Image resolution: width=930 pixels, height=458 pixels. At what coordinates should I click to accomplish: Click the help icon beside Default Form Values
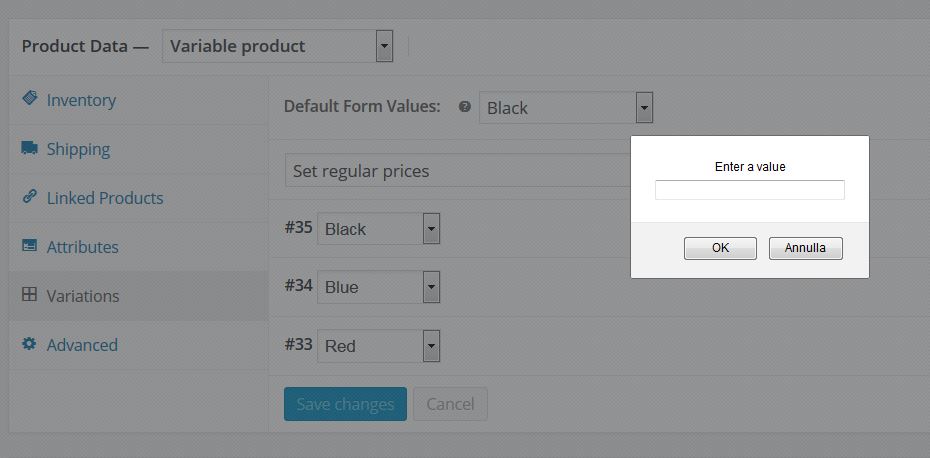click(465, 107)
